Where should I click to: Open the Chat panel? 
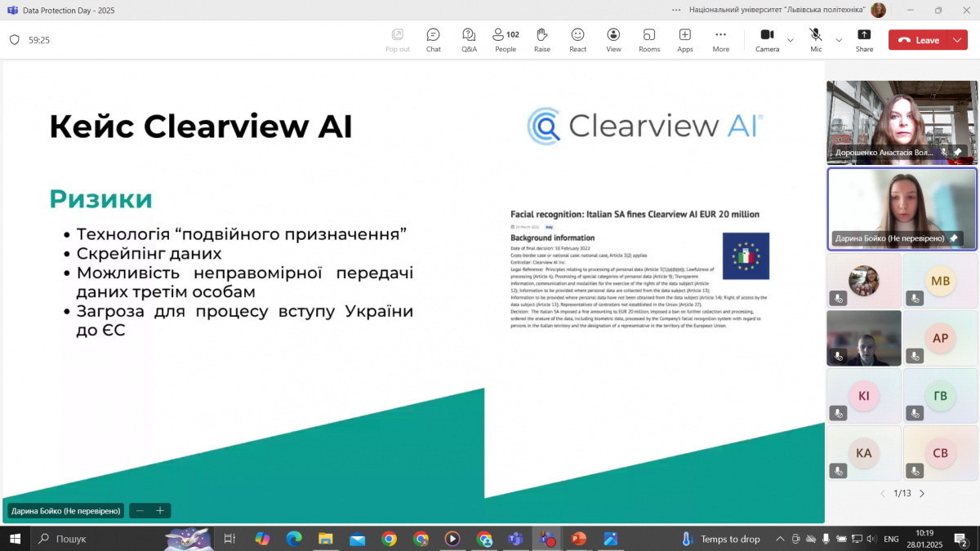point(433,39)
